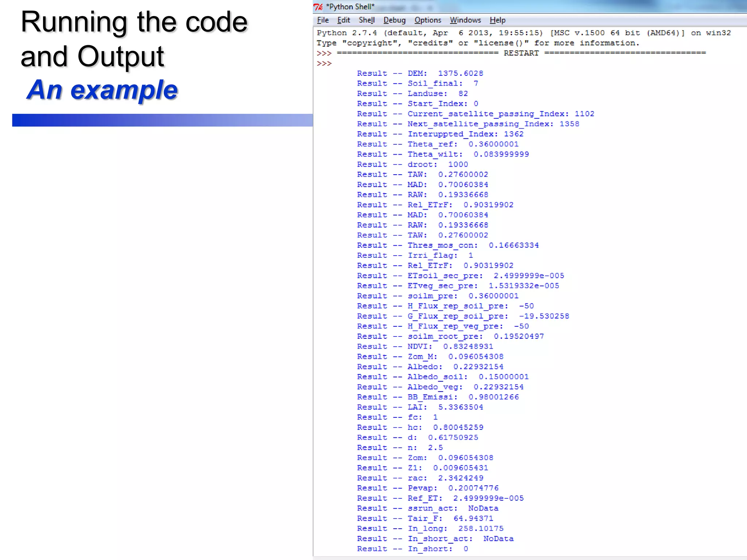Click the 'Zom_M: 0.096054308' result line
The image size is (747, 560).
[430, 357]
